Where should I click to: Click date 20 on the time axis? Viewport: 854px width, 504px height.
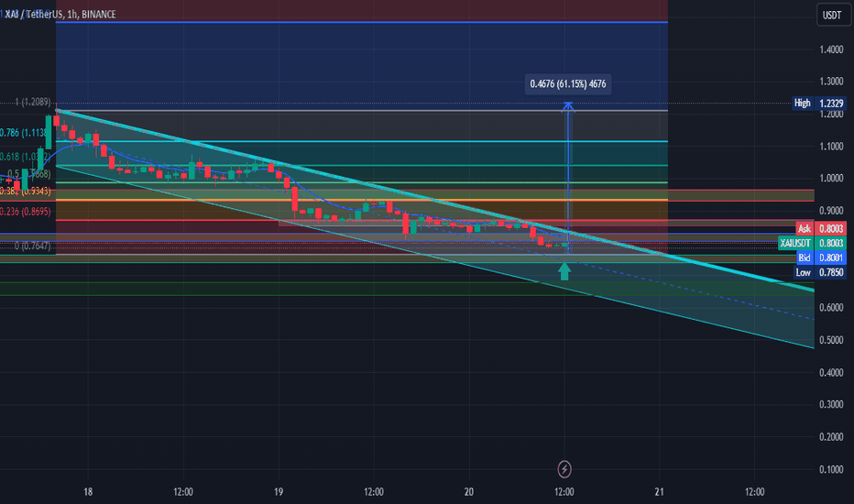click(469, 492)
